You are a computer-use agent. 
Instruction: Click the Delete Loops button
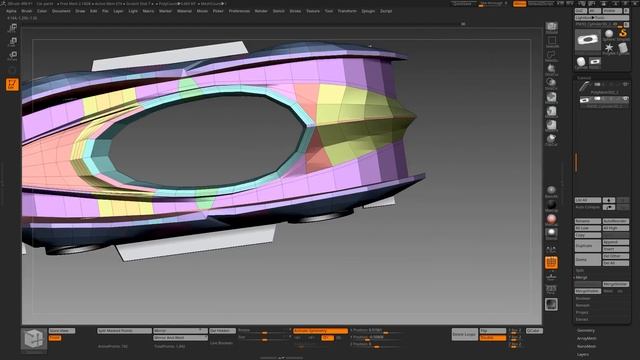(464, 334)
